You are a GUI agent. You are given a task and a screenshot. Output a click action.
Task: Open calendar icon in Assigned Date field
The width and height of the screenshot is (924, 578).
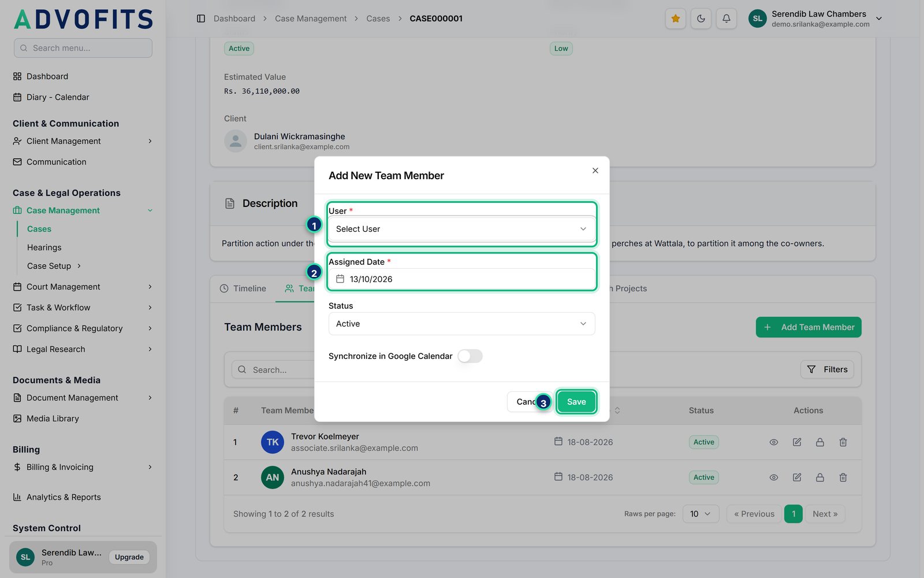[340, 279]
